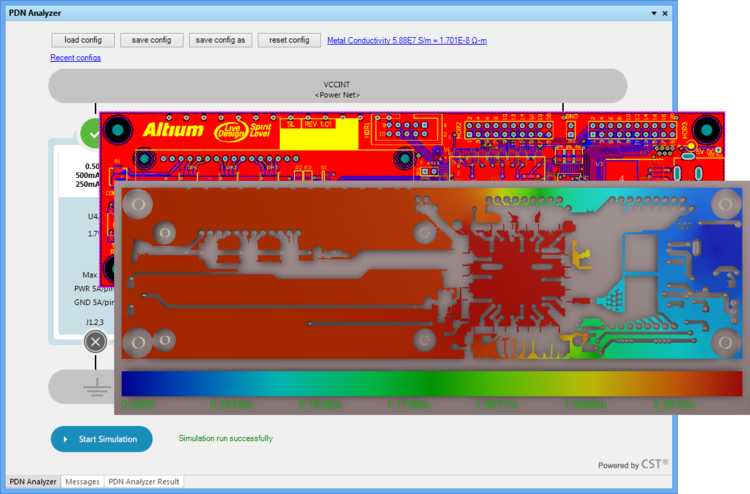Click the save config as button

[221, 40]
